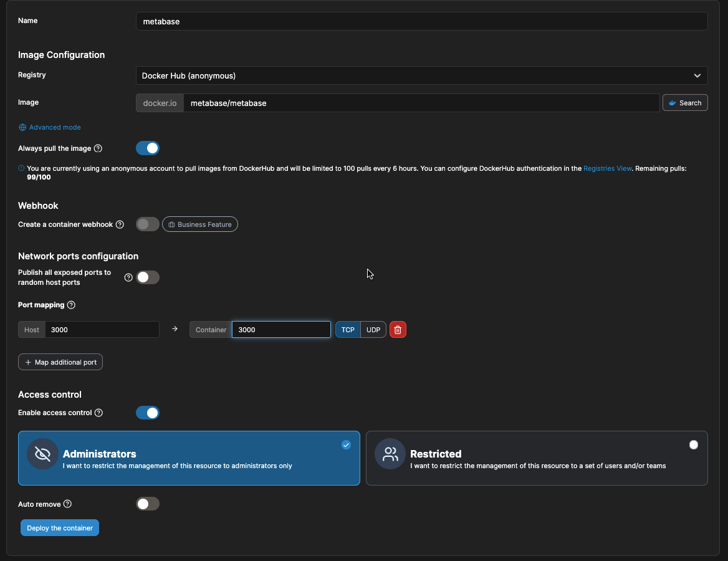728x561 pixels.
Task: Click the arrow icon between host and container
Action: 175,328
